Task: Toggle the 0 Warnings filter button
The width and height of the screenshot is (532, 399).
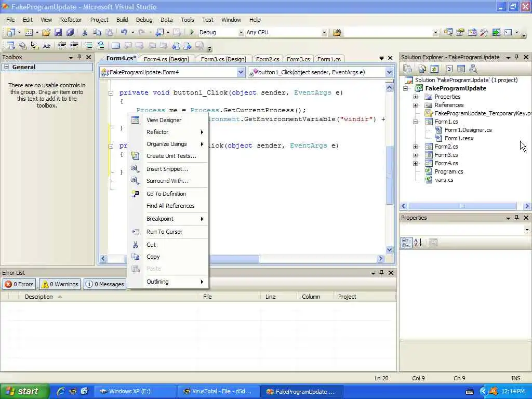Action: click(60, 284)
